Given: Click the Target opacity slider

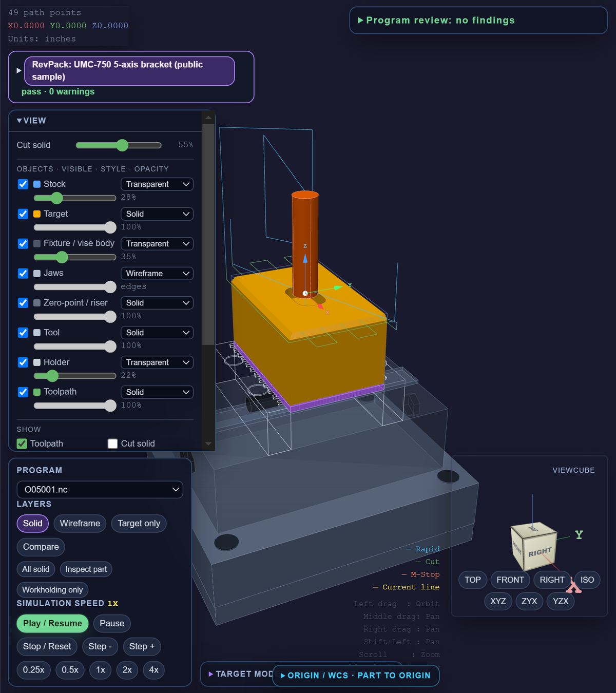Looking at the screenshot, I should 75,227.
